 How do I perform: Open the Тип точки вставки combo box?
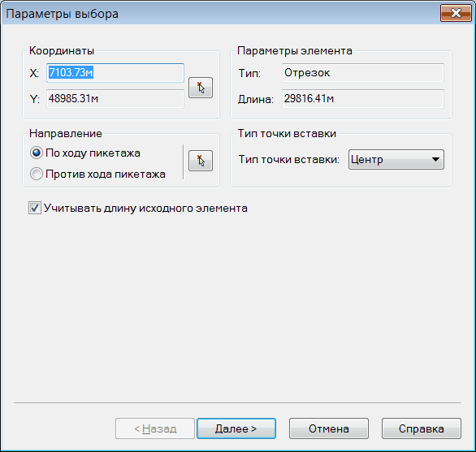[x=396, y=159]
